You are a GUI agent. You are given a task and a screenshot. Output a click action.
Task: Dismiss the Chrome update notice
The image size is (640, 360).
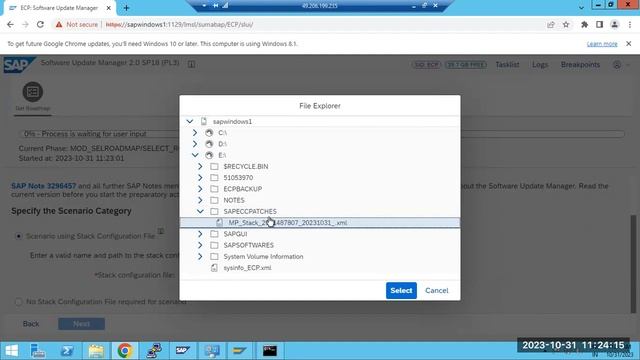coord(629,43)
